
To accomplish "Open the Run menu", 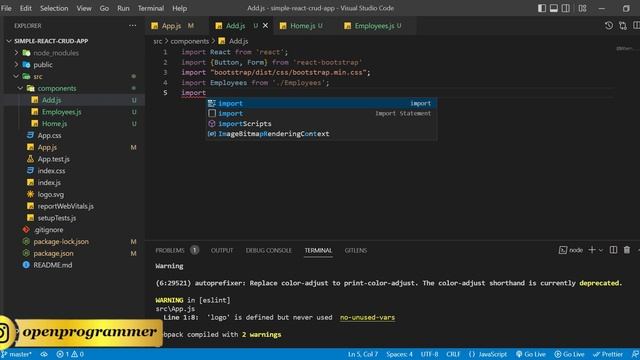I will tap(123, 8).
